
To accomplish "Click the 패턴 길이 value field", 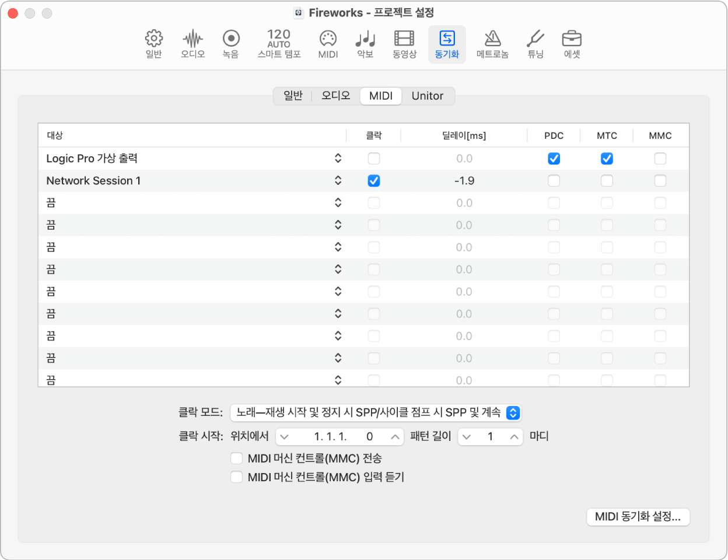I will tap(491, 437).
